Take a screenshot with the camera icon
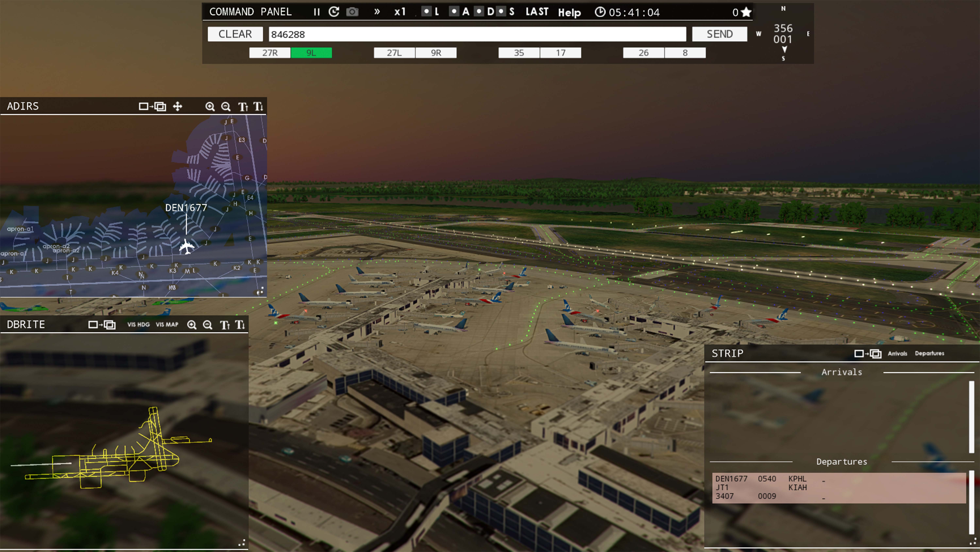 point(352,12)
